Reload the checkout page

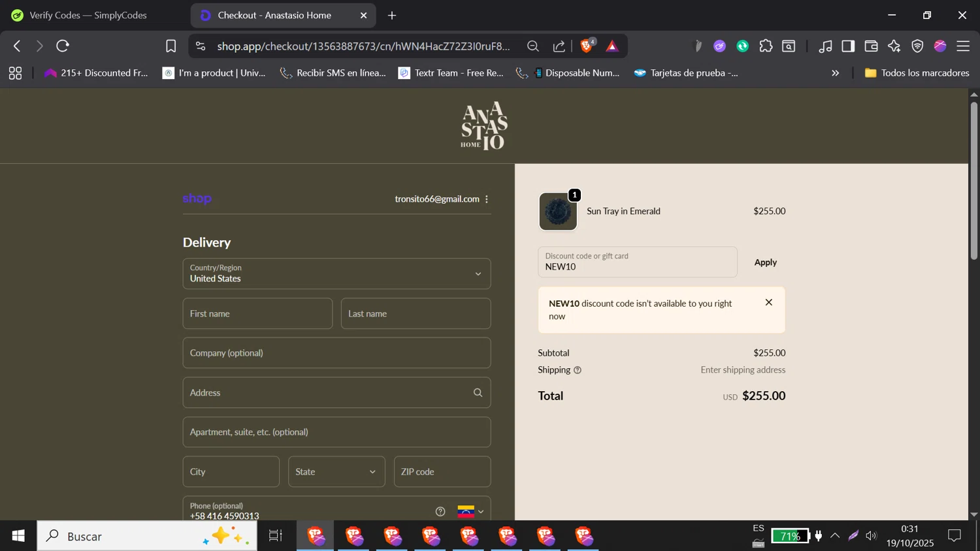click(x=63, y=46)
